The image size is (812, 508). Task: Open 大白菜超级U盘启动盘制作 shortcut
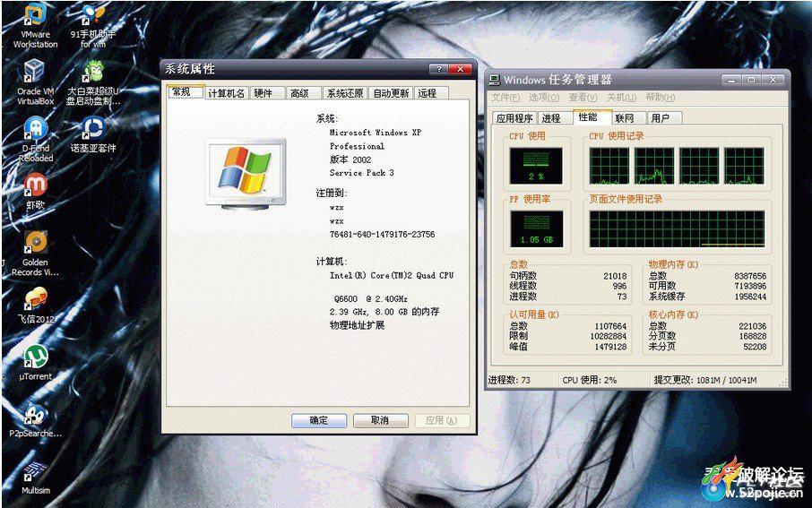93,82
